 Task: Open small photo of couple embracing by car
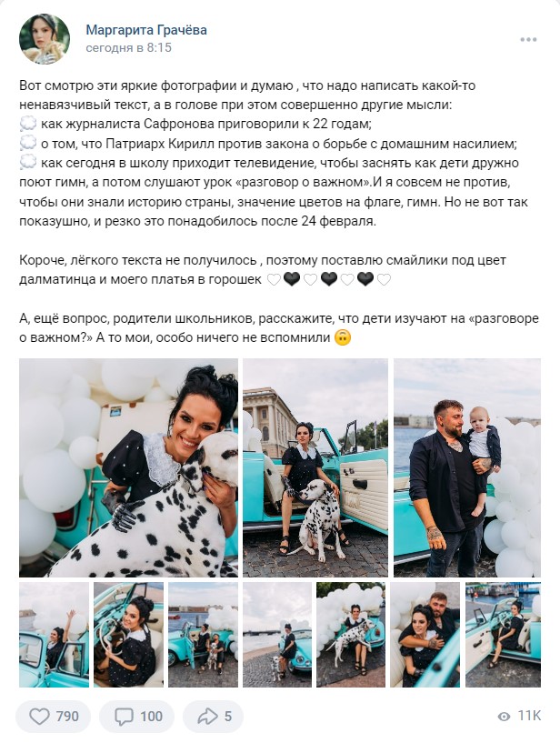pyautogui.click(x=425, y=635)
